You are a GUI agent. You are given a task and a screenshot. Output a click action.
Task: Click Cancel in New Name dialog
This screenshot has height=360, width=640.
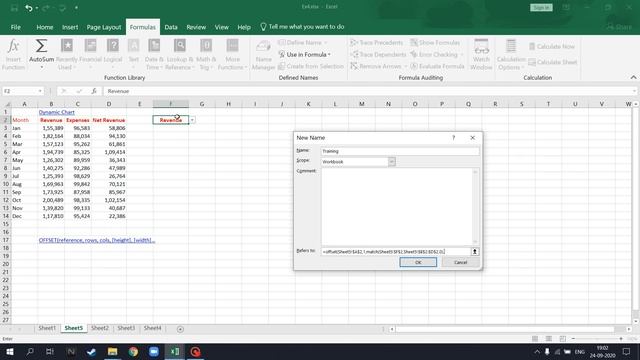(460, 262)
